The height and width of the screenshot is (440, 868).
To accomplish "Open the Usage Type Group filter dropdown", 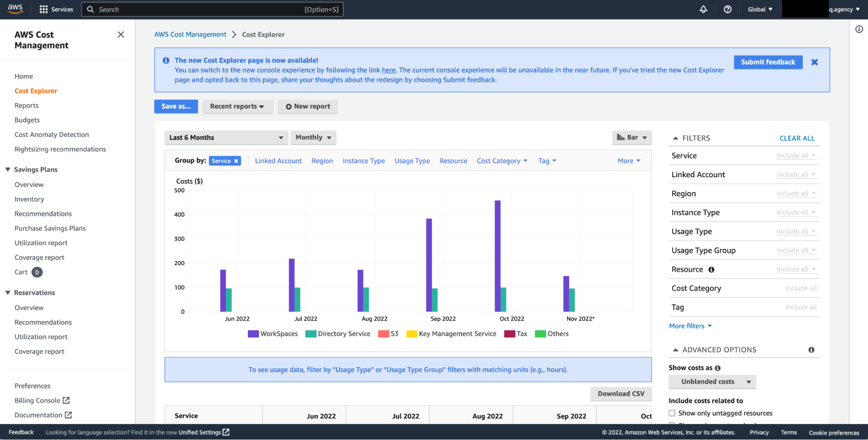I will [x=796, y=250].
